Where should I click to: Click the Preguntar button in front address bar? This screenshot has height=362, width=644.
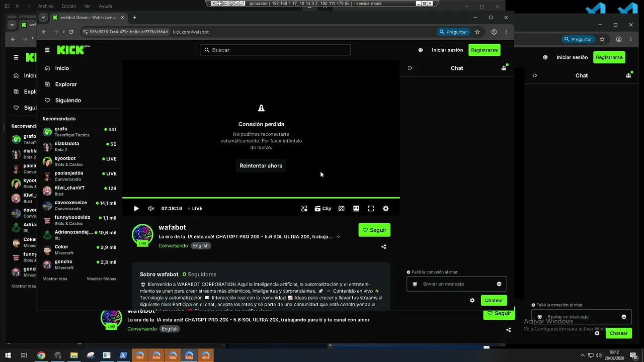tap(453, 32)
